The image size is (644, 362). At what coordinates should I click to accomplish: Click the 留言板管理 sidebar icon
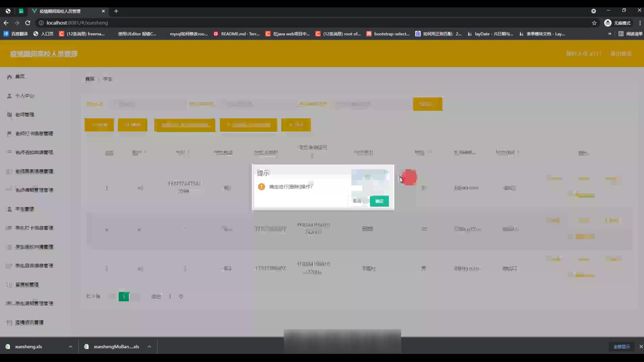point(9,285)
